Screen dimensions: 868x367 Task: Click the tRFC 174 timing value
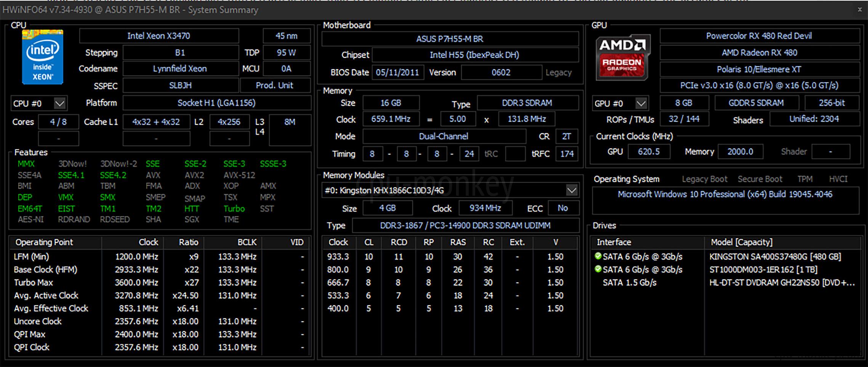pyautogui.click(x=567, y=154)
